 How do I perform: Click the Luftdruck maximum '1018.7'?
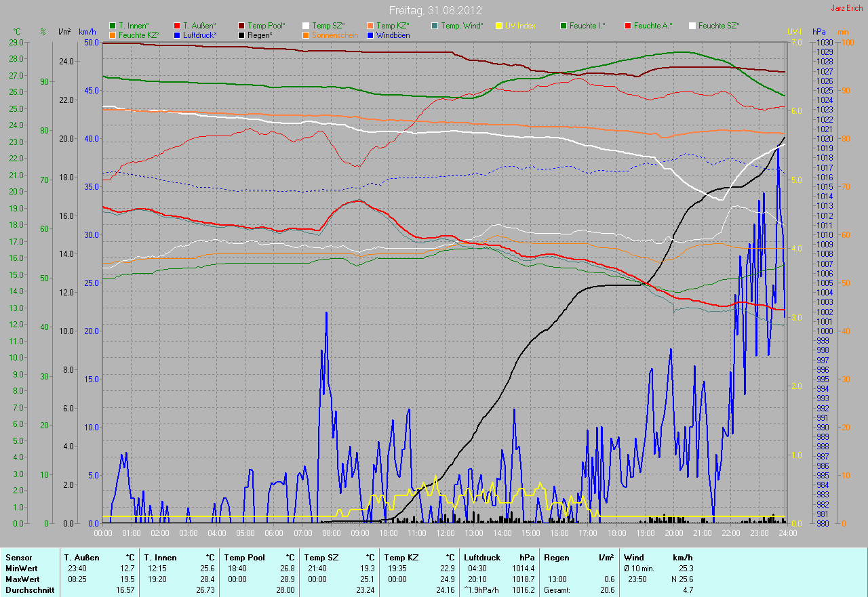click(522, 579)
